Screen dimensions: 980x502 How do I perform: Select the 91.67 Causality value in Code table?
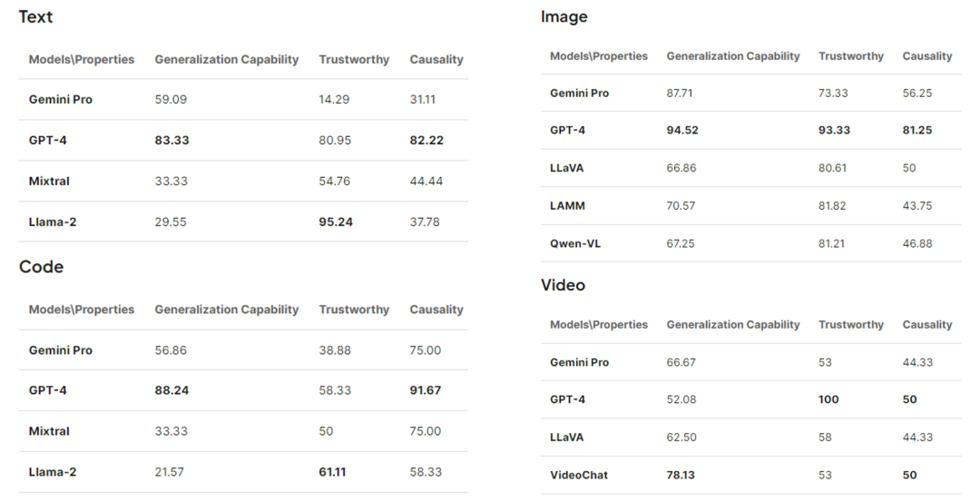[426, 390]
